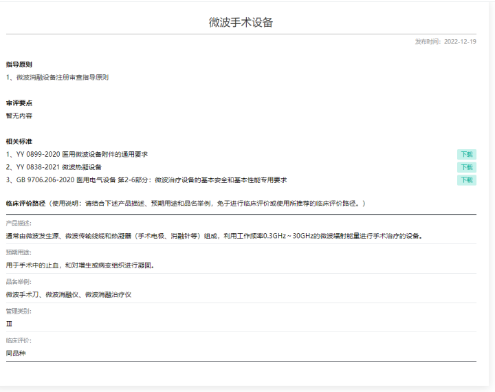Open the YY 0899-2020 standard entry
This screenshot has width=495, height=392.
tap(77, 154)
